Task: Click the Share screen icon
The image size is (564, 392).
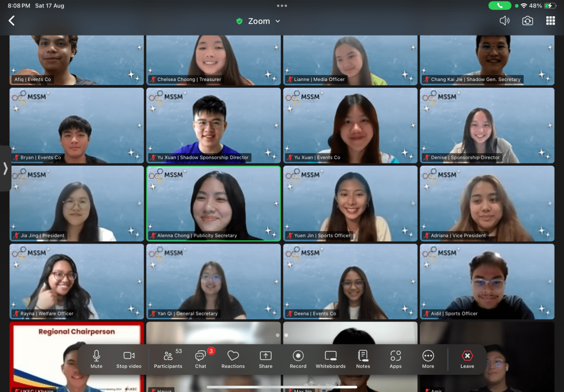Action: click(x=266, y=359)
